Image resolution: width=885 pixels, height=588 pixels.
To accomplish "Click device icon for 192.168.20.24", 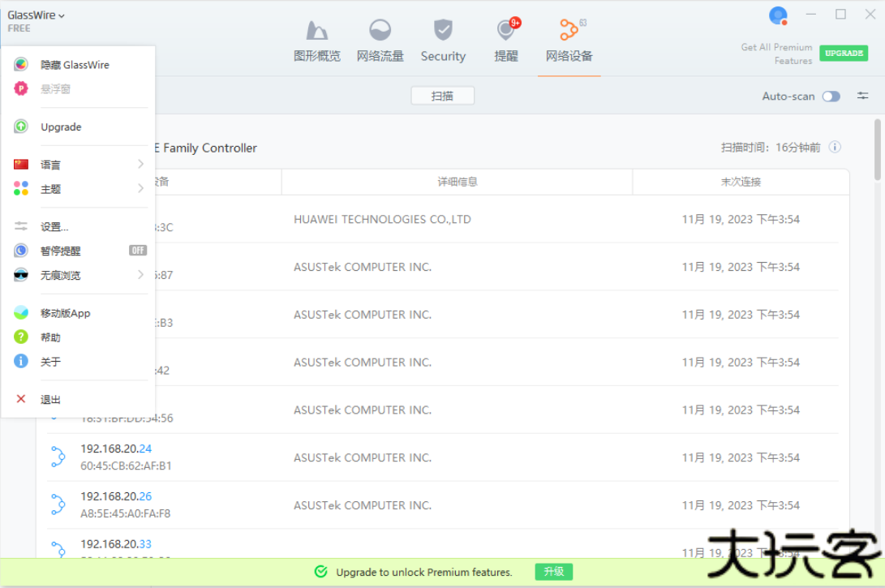I will 58,457.
